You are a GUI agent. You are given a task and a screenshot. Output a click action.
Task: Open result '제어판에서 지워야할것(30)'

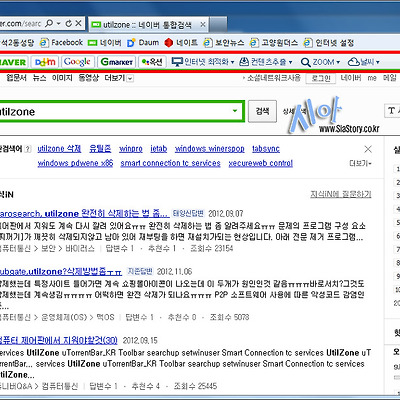[58, 340]
